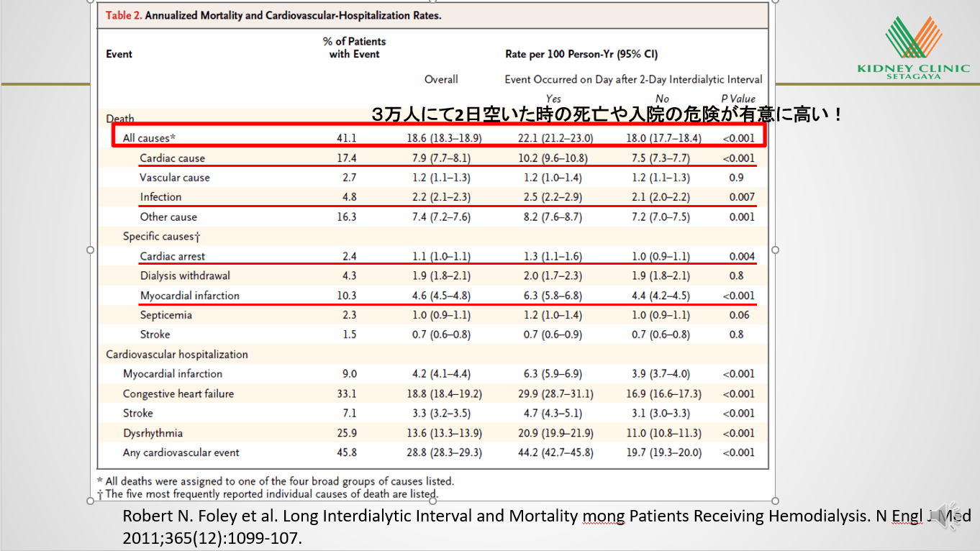Select red underline beneath Infection row
Screen dimensions: 980x551
(446, 206)
